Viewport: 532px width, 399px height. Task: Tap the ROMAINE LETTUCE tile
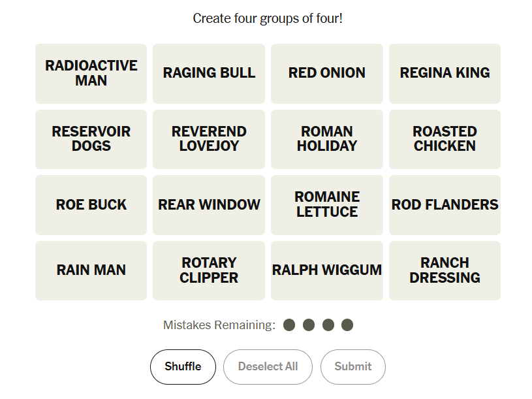327,205
